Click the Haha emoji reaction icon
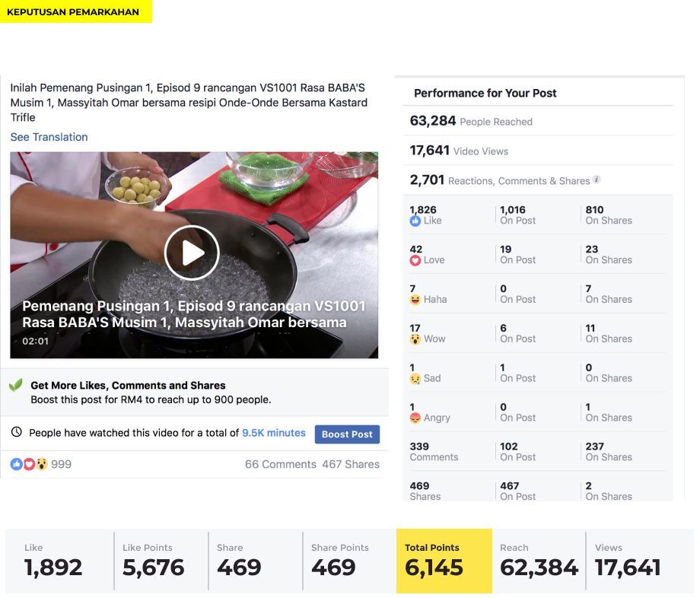700x598 pixels. point(415,300)
